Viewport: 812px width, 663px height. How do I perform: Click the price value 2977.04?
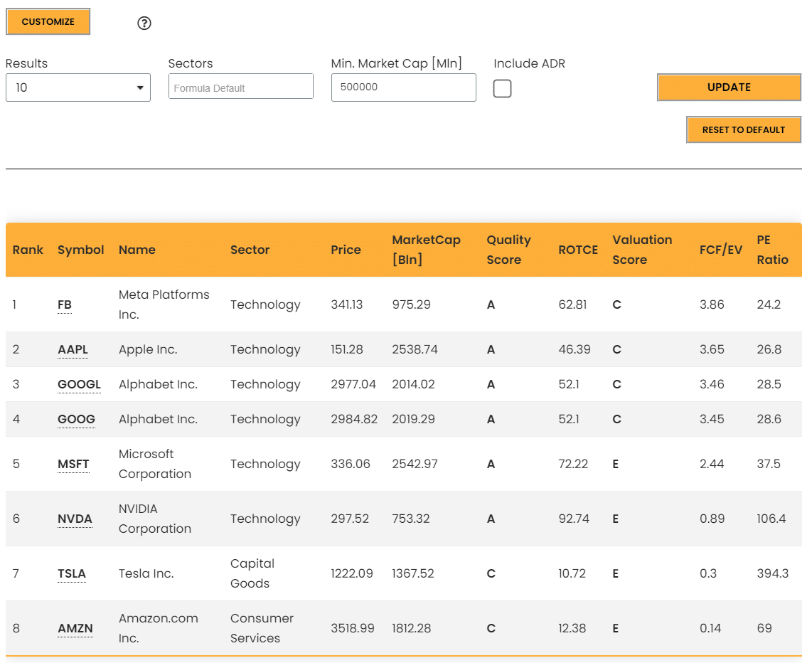[x=353, y=384]
